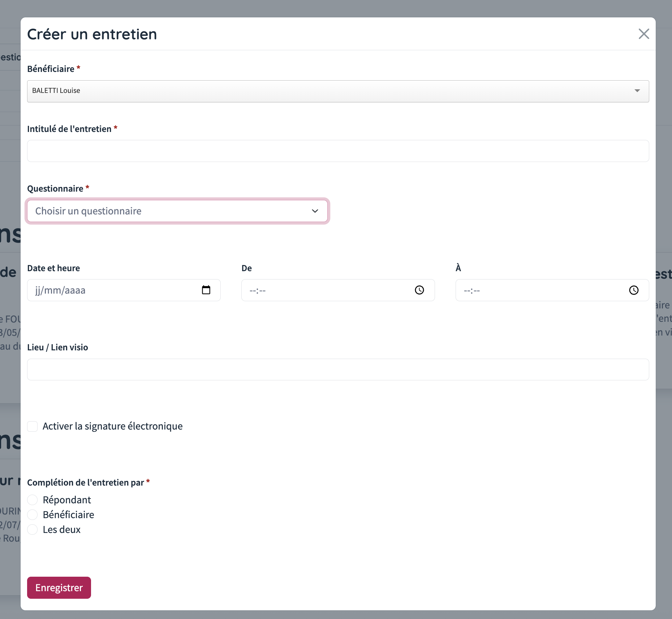Image resolution: width=672 pixels, height=619 pixels.
Task: Click the clock icon in De field
Action: (x=419, y=290)
